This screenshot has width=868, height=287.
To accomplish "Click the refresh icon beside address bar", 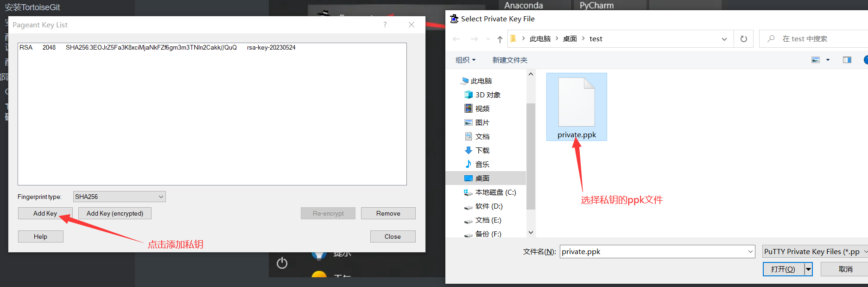I will point(743,39).
